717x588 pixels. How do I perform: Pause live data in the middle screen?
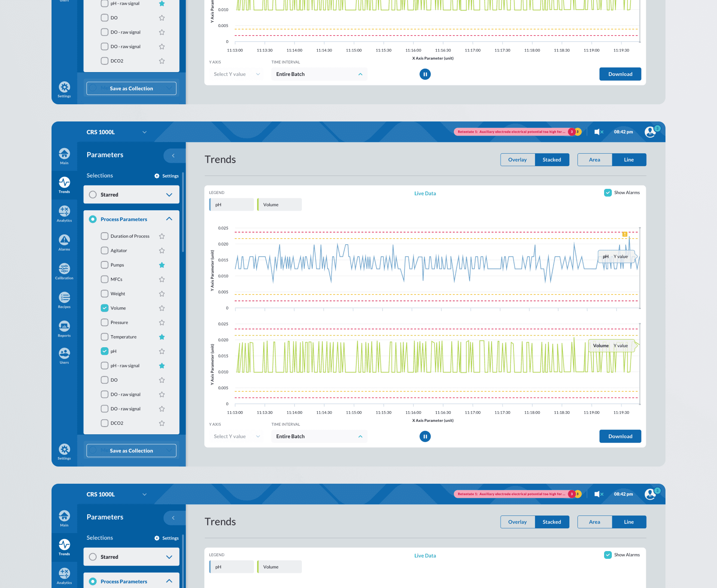point(425,436)
